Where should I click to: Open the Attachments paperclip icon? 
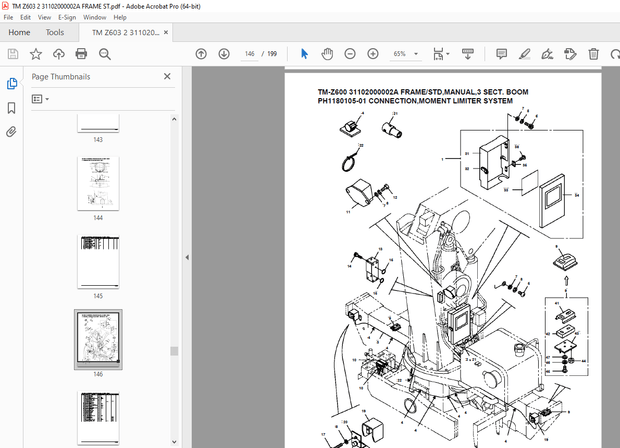click(11, 132)
